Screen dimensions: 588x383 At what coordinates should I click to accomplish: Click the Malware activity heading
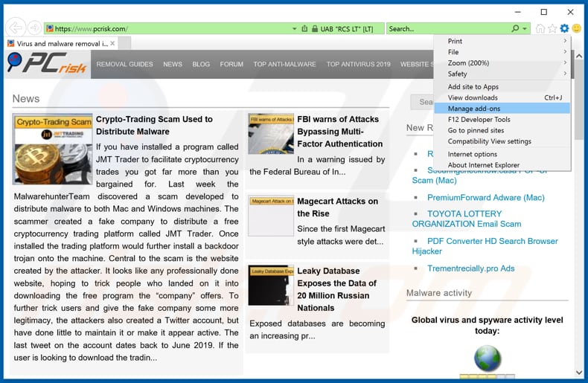(x=438, y=293)
